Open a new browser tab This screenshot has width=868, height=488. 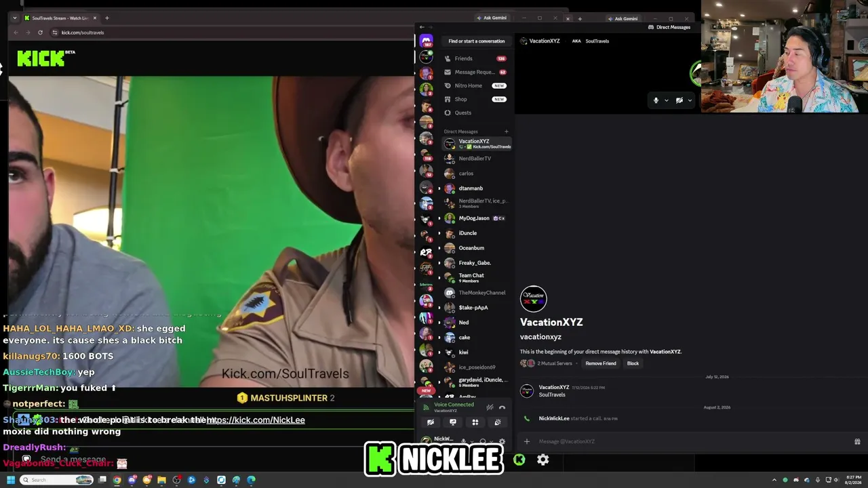pos(106,18)
